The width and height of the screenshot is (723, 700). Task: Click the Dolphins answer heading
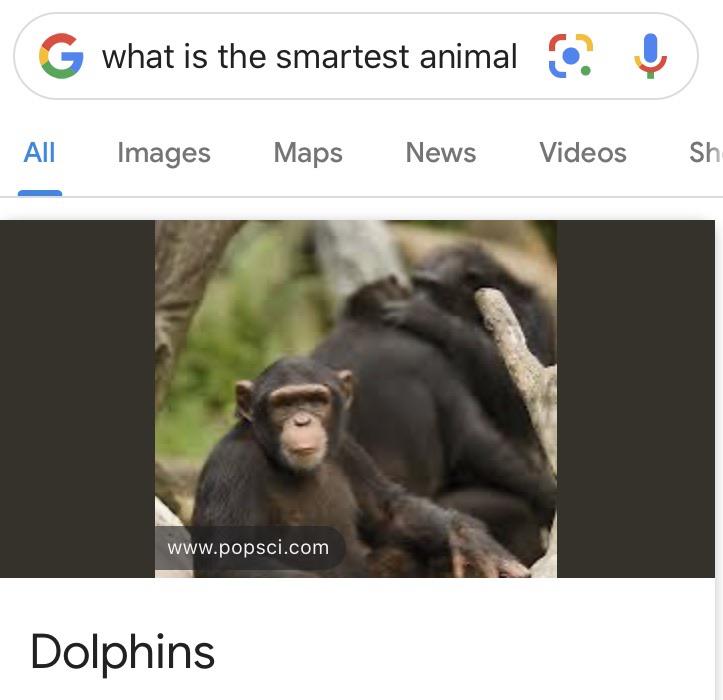coord(123,652)
